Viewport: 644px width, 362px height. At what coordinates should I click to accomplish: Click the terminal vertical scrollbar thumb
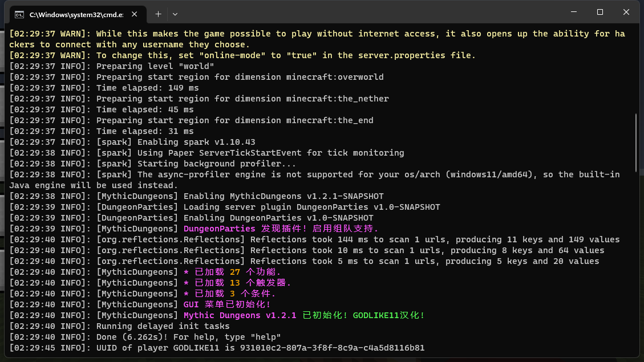coord(637,147)
